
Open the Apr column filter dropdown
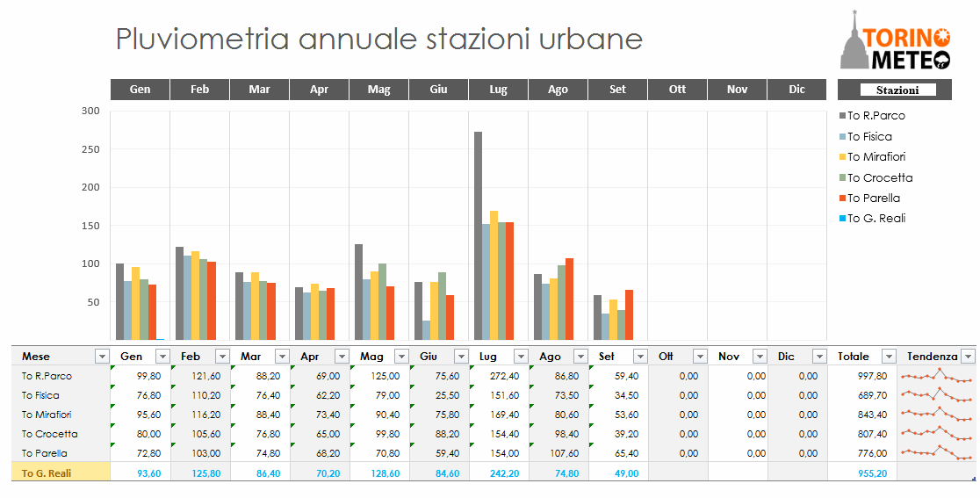click(342, 357)
